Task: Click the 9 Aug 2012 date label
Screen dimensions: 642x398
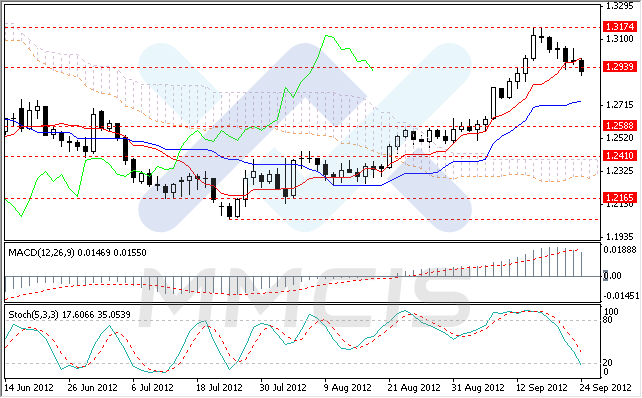Action: [x=348, y=387]
